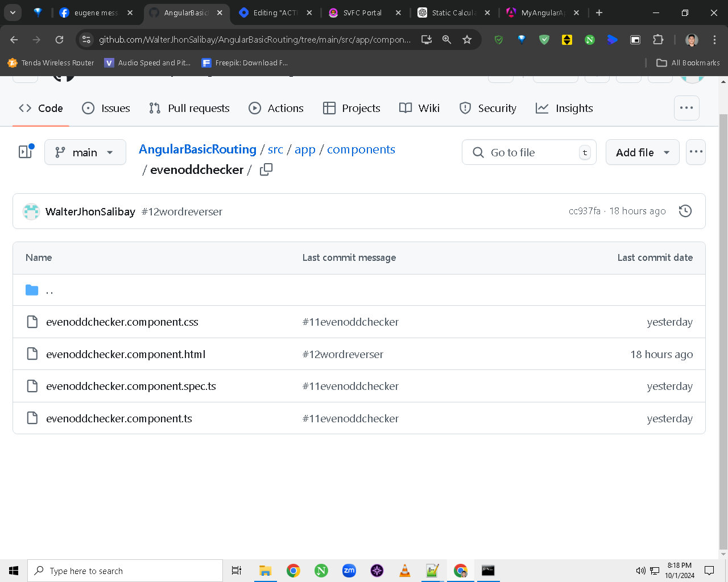Copy the path with the copy icon
The width and height of the screenshot is (728, 582).
[266, 169]
